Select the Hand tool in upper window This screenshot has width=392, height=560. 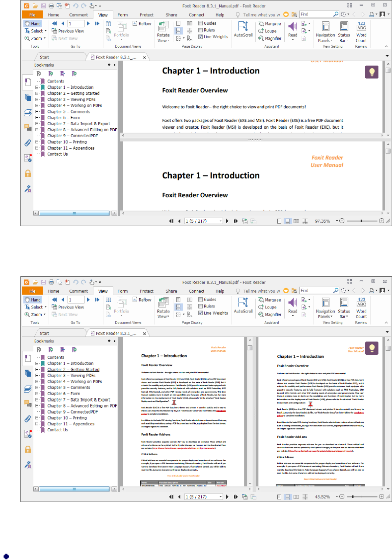[32, 23]
